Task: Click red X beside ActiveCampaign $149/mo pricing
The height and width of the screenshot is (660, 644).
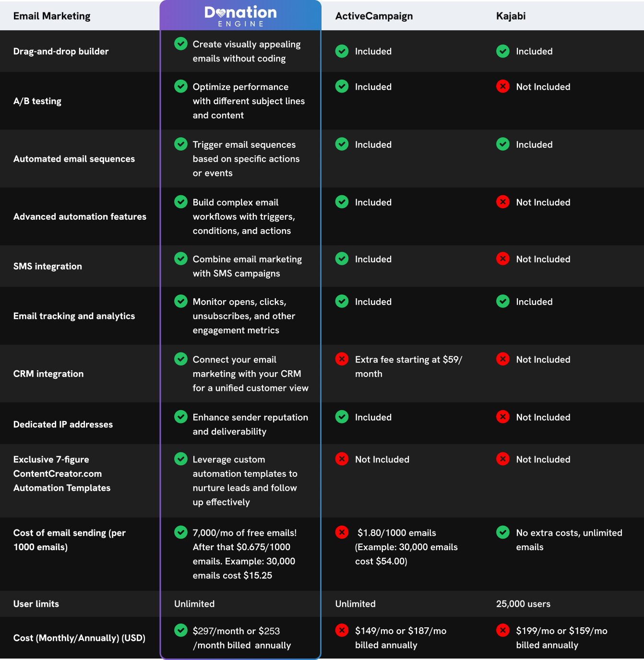Action: click(x=342, y=630)
